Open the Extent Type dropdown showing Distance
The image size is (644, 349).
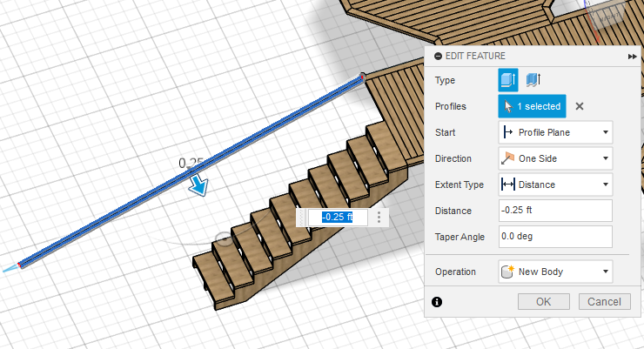point(555,185)
